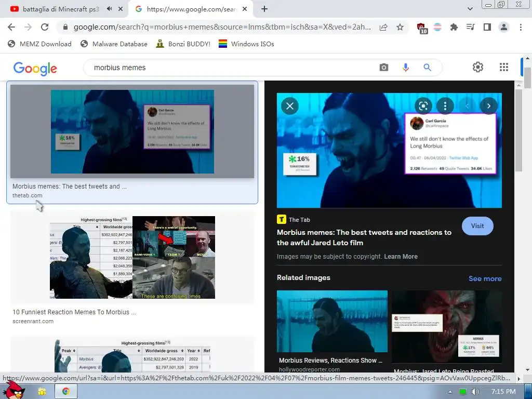Open the Google apps grid
This screenshot has height=399, width=532.
[504, 67]
